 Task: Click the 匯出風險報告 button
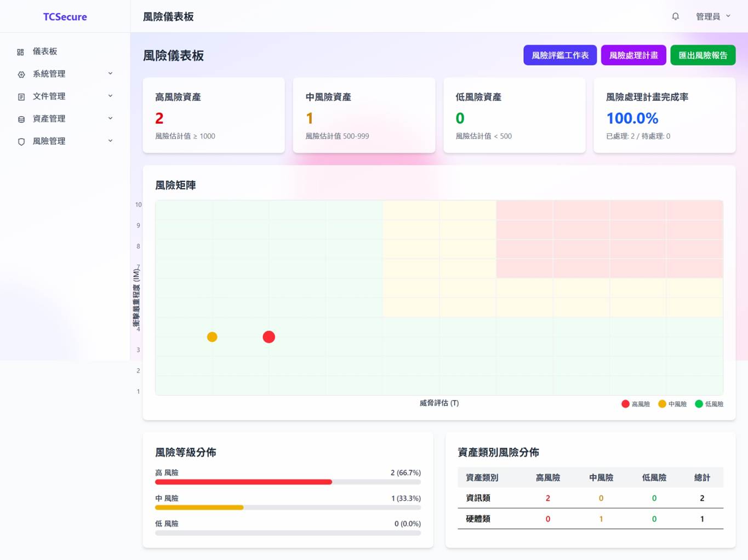click(x=703, y=55)
